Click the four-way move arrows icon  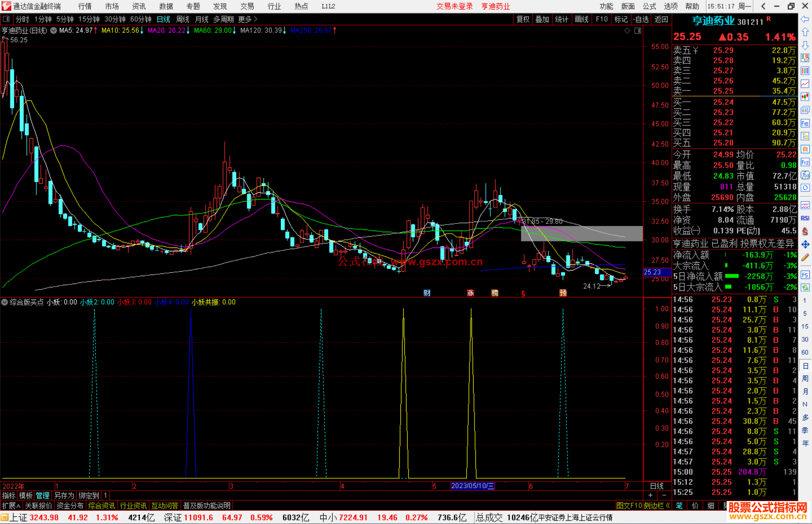[805, 245]
